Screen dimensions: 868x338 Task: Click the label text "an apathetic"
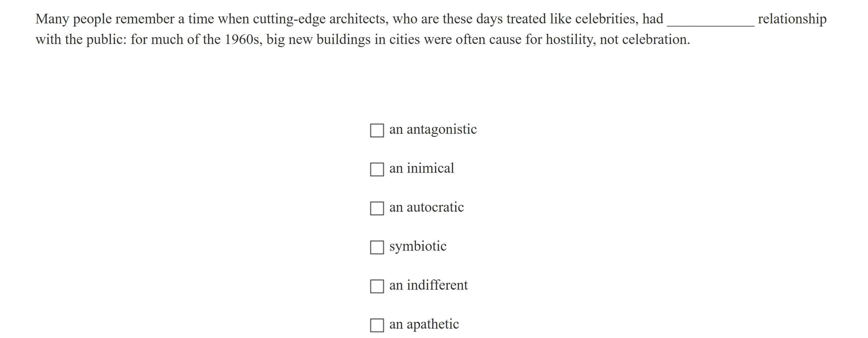click(x=424, y=324)
